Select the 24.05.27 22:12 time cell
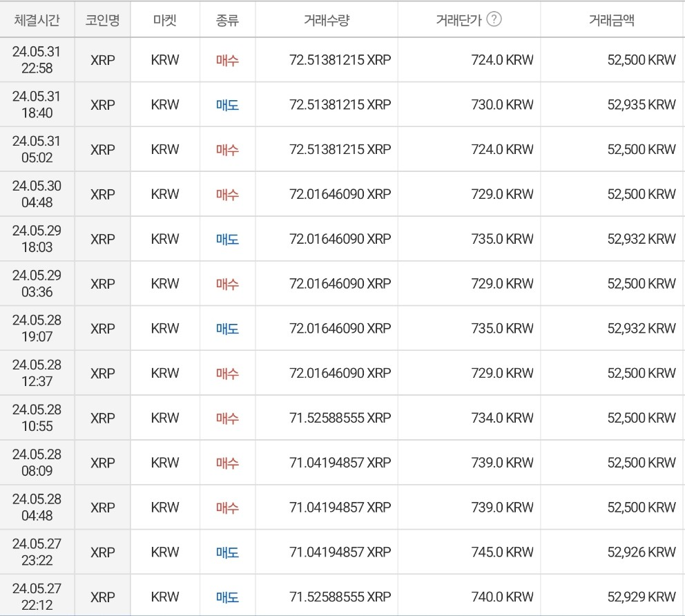Viewport: 685px width, 616px height. pyautogui.click(x=37, y=597)
